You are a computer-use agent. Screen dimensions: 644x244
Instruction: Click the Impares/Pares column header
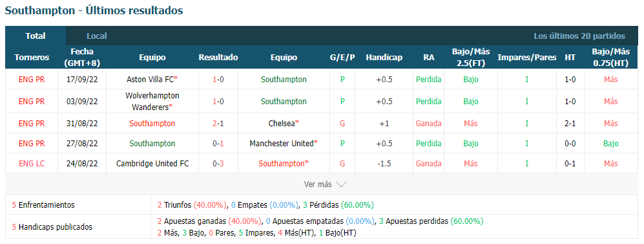coord(527,58)
